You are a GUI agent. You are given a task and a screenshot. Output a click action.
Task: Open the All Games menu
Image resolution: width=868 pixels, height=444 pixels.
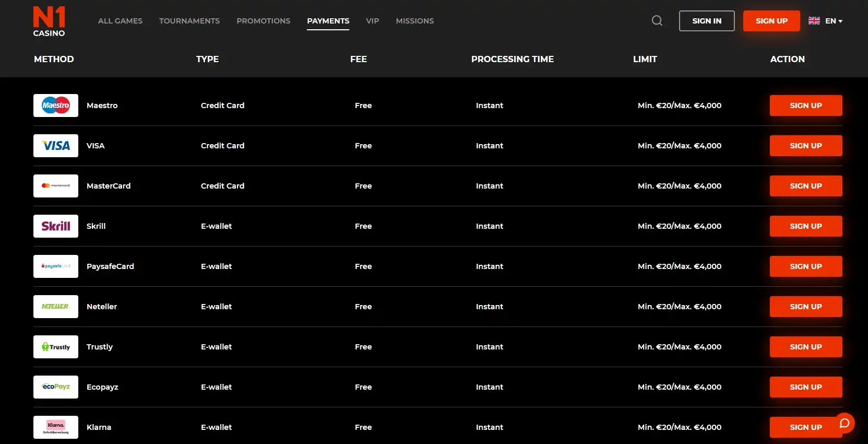(x=120, y=21)
